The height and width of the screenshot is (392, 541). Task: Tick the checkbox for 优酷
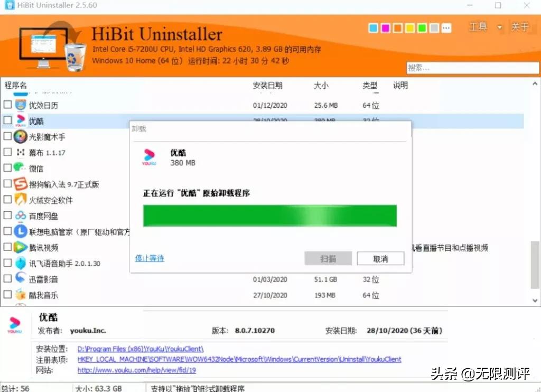point(7,120)
